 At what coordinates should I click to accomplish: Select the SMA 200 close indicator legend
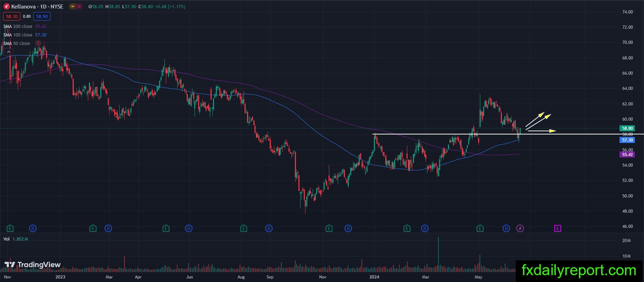pyautogui.click(x=25, y=27)
